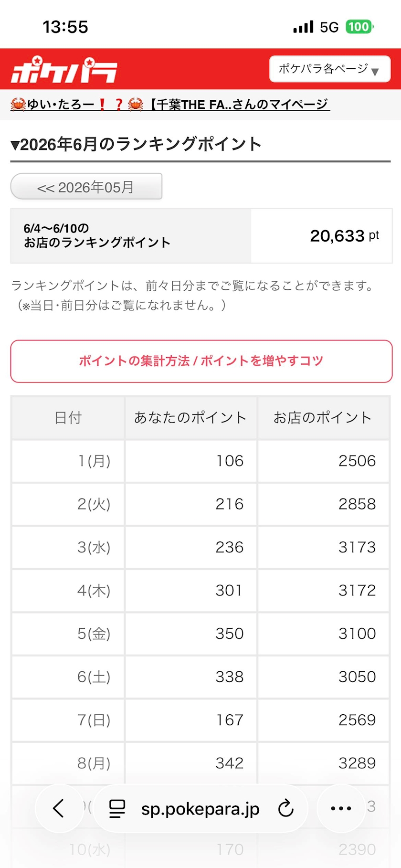401x868 pixels.
Task: Tap the page reader icon beside the URL
Action: click(x=117, y=808)
